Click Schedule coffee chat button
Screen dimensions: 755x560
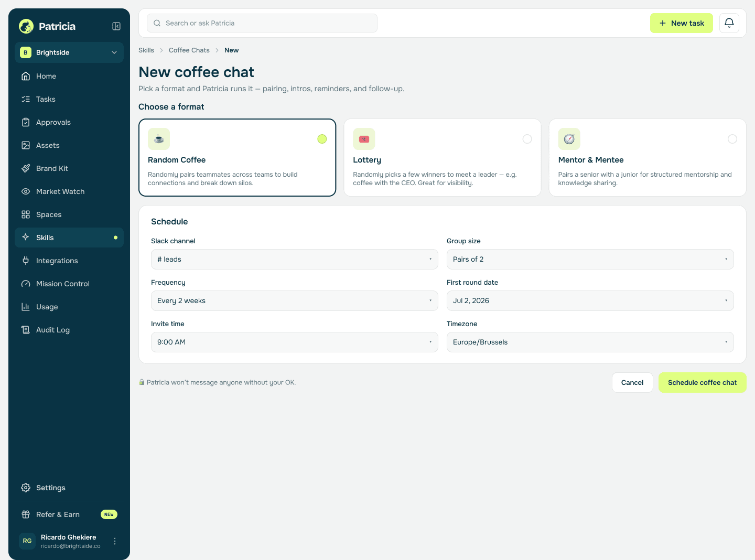click(702, 382)
